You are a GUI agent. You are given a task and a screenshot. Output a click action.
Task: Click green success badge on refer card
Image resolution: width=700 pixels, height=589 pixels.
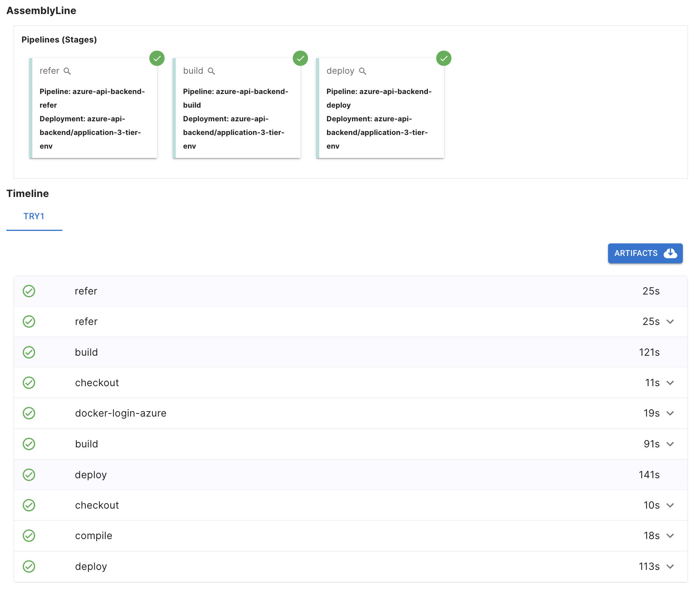coord(157,59)
